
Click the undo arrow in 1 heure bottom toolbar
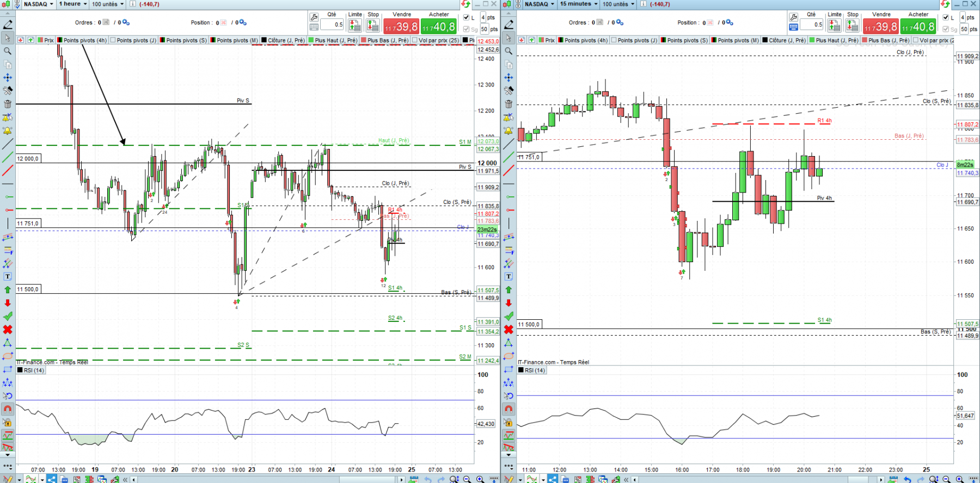click(428, 479)
